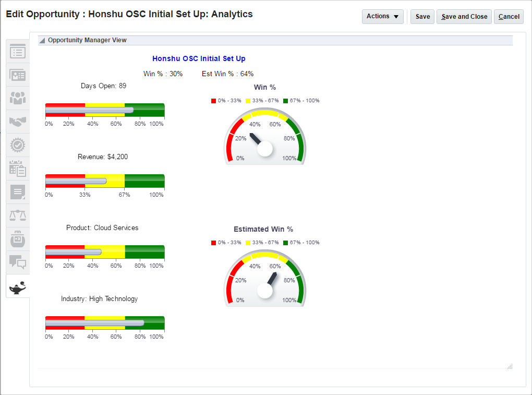Click the "Days Open: 89" label
The height and width of the screenshot is (395, 532).
tap(103, 86)
